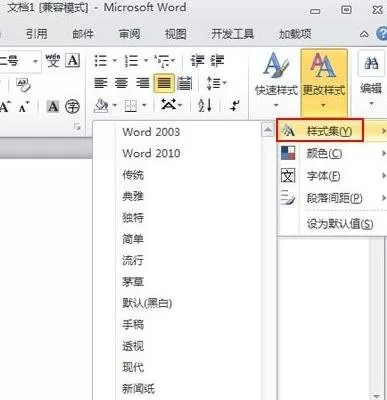Grow font size button
The image size is (387, 400).
coord(6,107)
